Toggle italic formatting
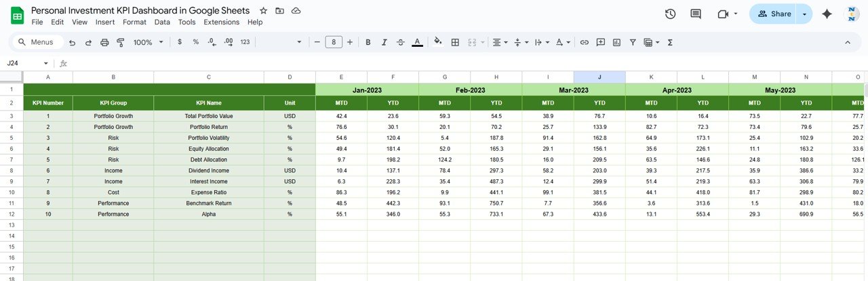 tap(384, 42)
